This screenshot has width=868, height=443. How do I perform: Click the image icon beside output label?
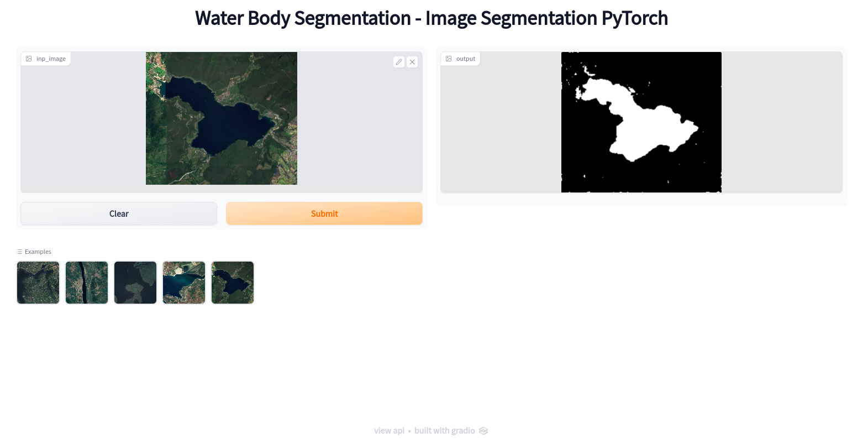coord(449,59)
